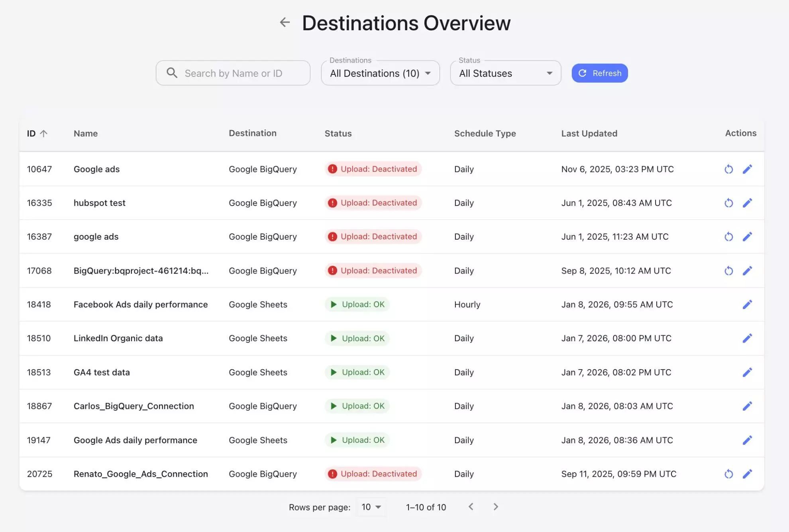789x532 pixels.
Task: Edit the LinkedIn Organic data destination
Action: 747,338
